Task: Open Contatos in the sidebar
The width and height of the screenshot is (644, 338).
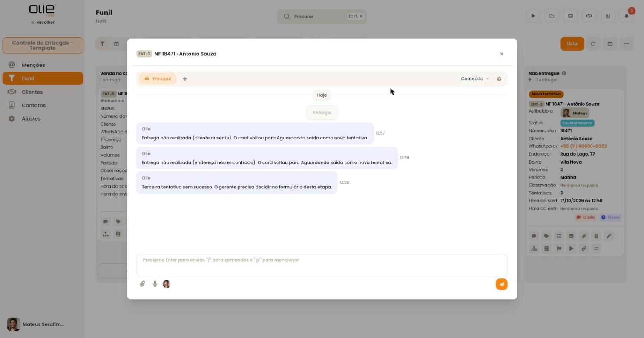Action: (43, 105)
